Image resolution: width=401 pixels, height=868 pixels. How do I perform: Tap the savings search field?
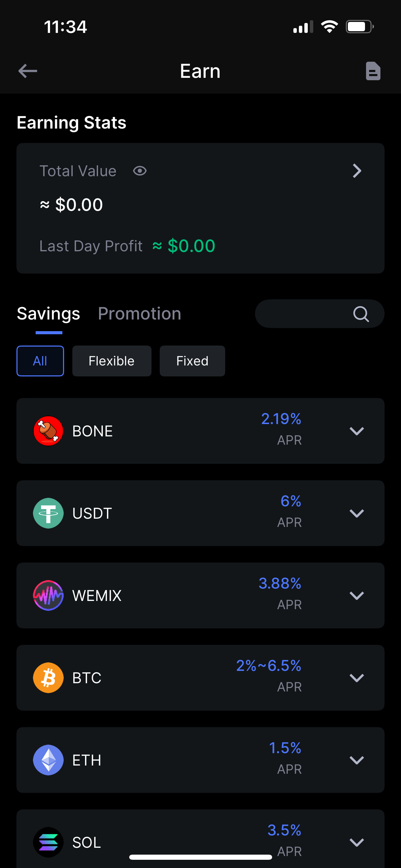302,314
